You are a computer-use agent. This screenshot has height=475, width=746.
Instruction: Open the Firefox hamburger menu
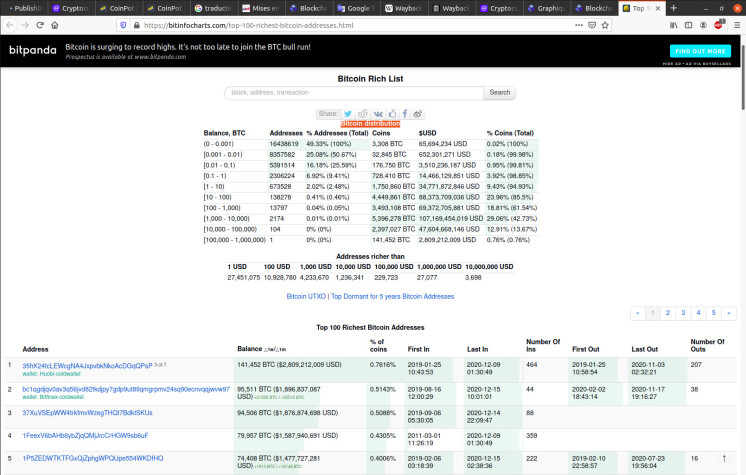(736, 25)
